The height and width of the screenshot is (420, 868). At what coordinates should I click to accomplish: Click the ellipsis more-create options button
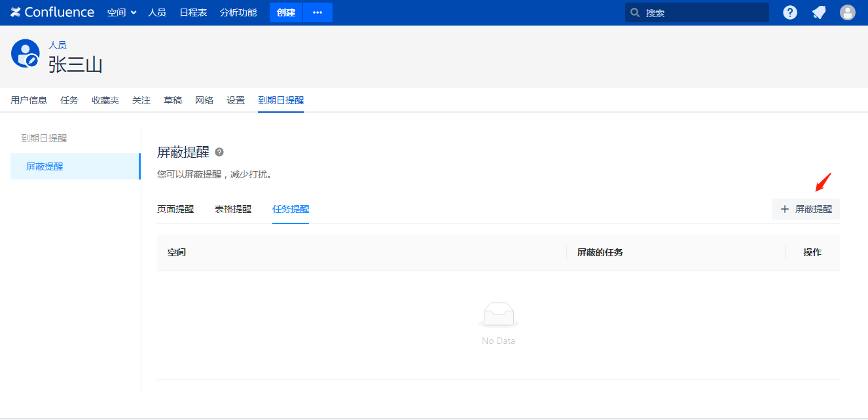(317, 12)
